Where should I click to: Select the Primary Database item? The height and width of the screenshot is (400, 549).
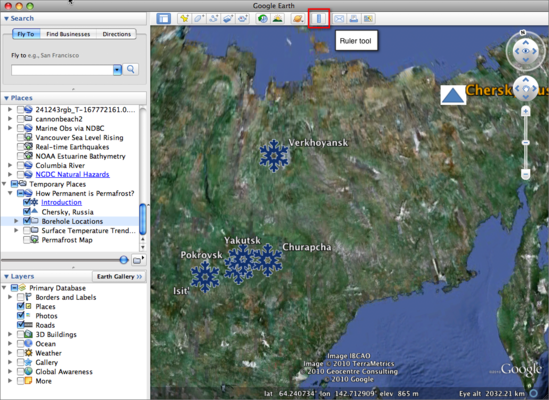(x=57, y=288)
